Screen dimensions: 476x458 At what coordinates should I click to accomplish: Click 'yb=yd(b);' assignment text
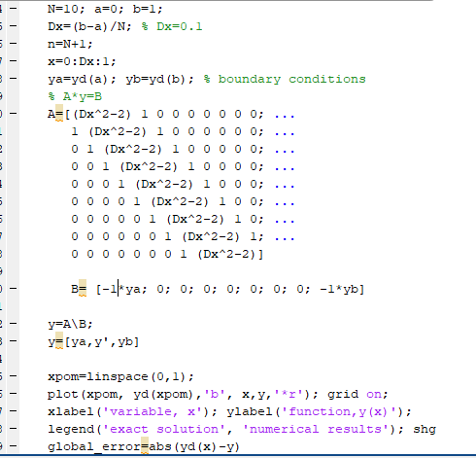click(x=159, y=79)
